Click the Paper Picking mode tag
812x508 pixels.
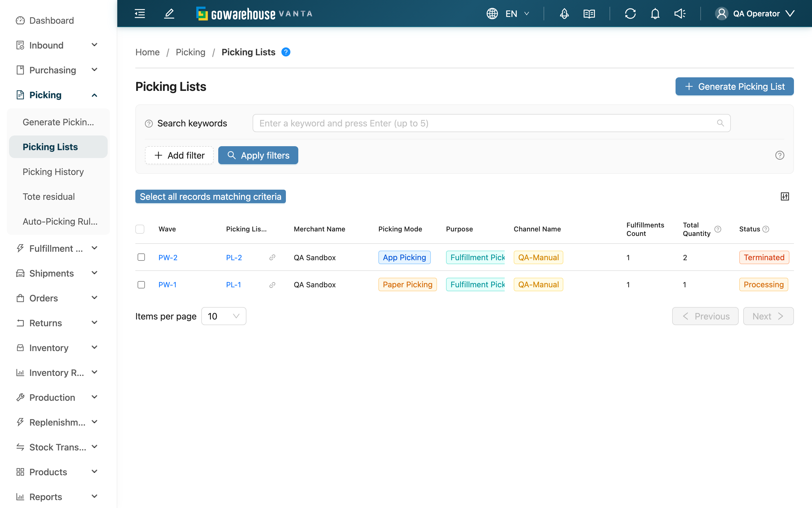coord(407,285)
